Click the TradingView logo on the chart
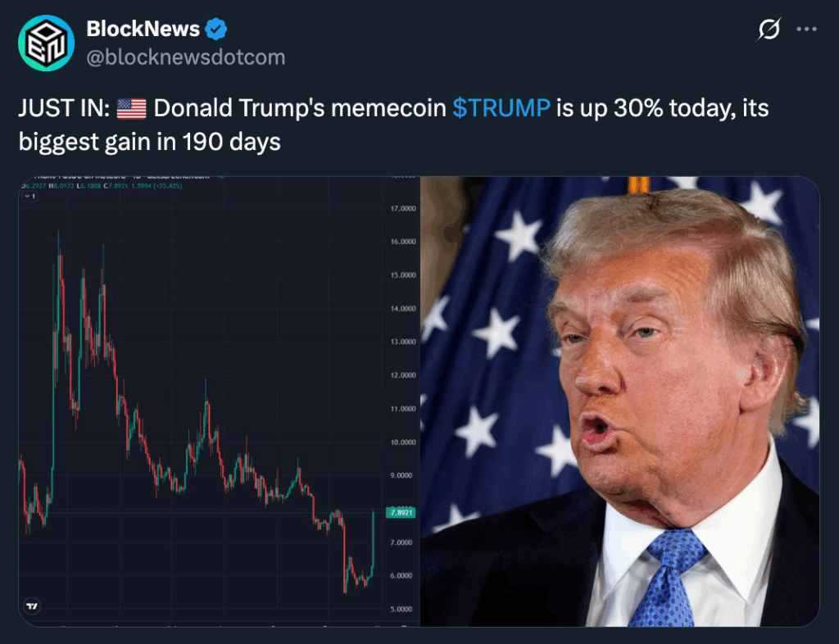 pos(32,607)
